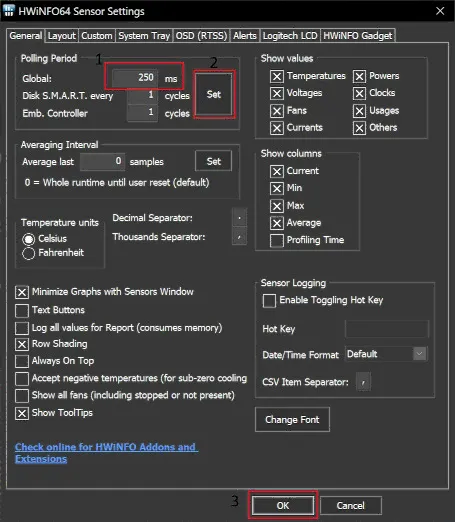Click the Change Font button

coord(292,419)
